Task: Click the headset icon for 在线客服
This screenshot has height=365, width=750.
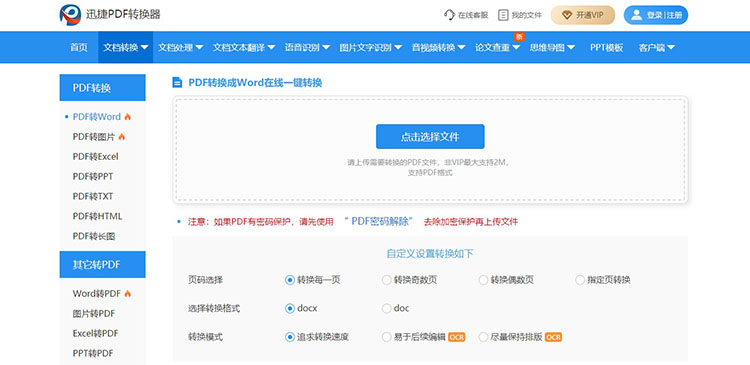Action: coord(449,15)
